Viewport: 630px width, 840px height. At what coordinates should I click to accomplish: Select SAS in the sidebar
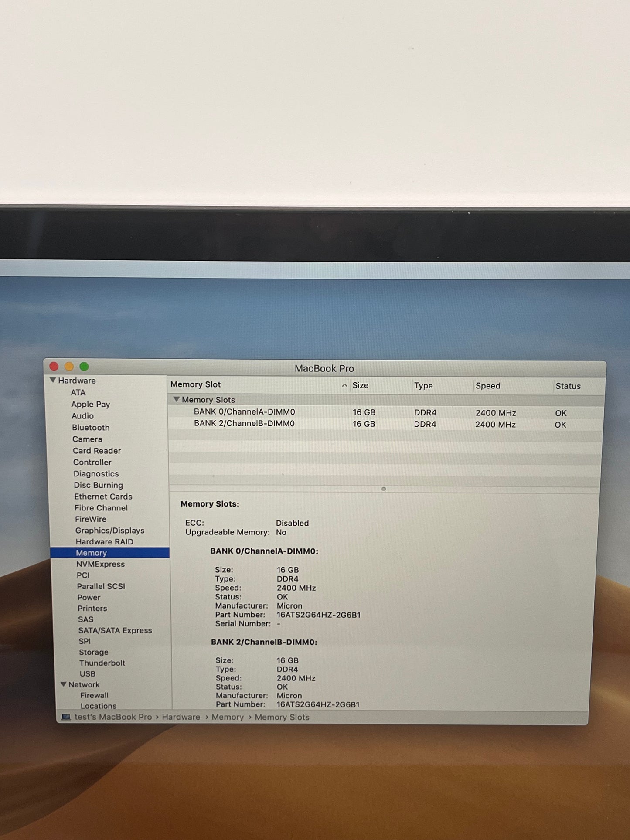pos(85,619)
